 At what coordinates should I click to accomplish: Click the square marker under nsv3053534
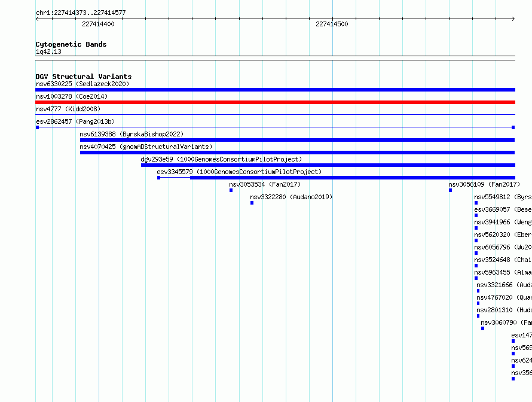coord(231,190)
